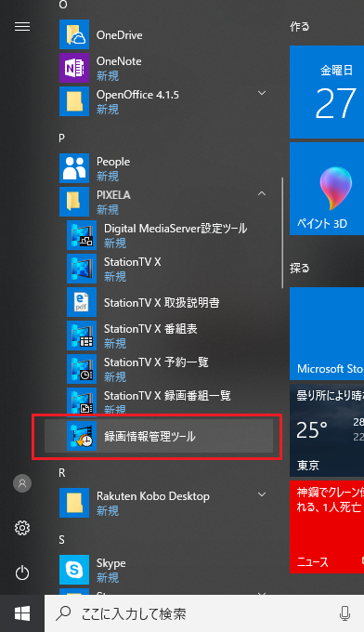The height and width of the screenshot is (632, 364).
Task: Click the OpenOffice 4.1.5 folder icon
Action: [74, 101]
